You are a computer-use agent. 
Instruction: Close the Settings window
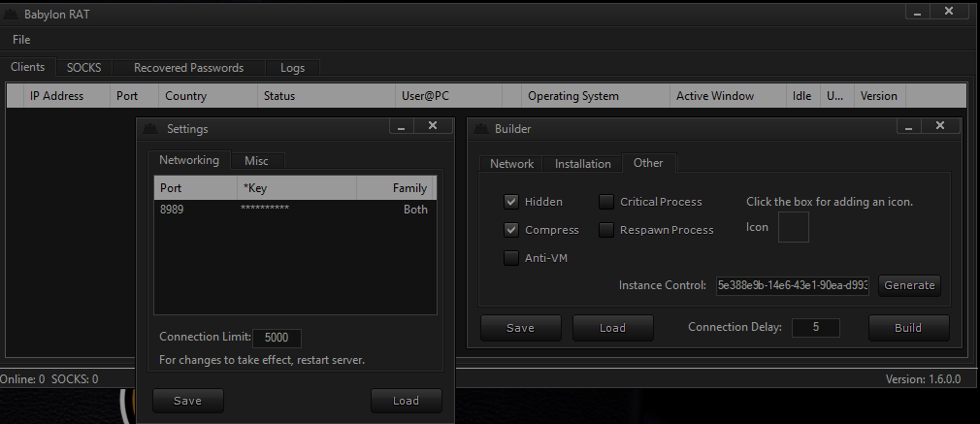[x=433, y=126]
